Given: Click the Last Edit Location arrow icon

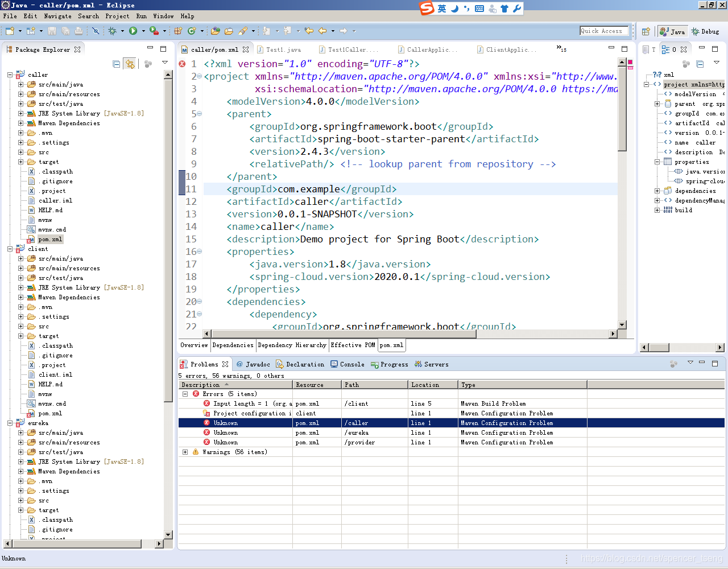Looking at the screenshot, I should pos(309,31).
